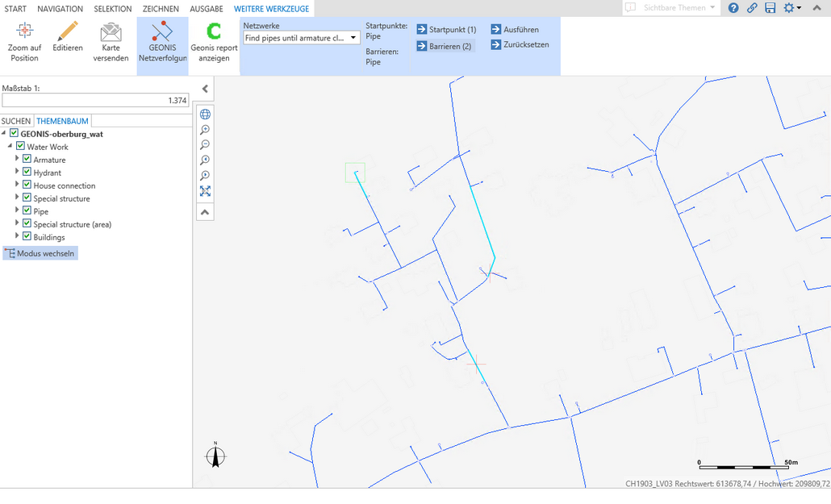Image resolution: width=831 pixels, height=504 pixels.
Task: Toggle the Pipe layer checkbox
Action: tap(27, 211)
